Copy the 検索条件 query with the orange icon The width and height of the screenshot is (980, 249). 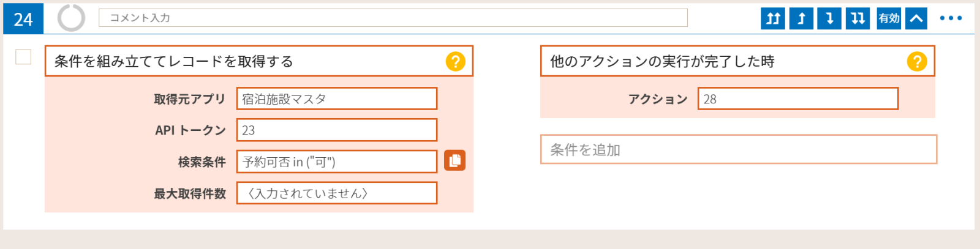point(454,160)
